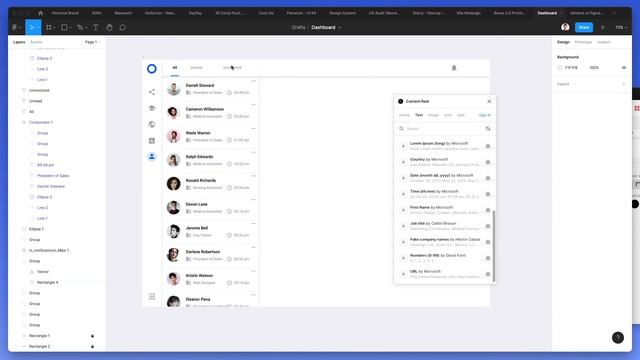640x360 pixels.
Task: Click the background color swatch
Action: click(x=560, y=68)
